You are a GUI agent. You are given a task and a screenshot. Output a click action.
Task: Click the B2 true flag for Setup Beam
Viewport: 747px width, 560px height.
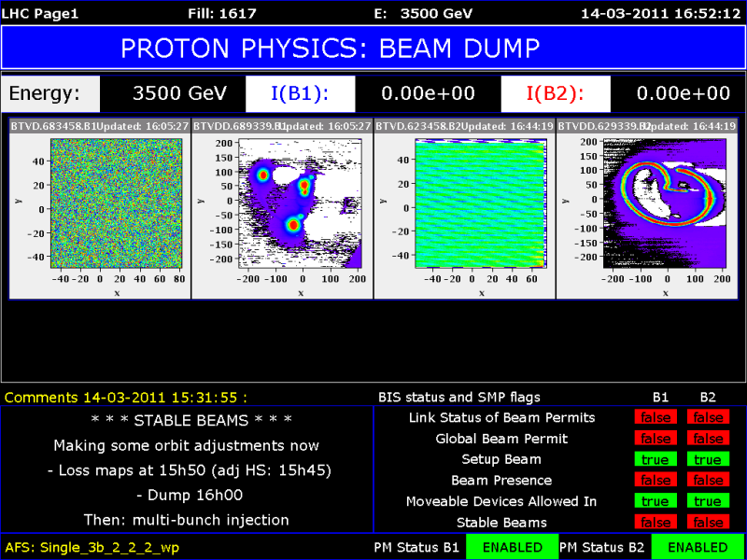(708, 459)
